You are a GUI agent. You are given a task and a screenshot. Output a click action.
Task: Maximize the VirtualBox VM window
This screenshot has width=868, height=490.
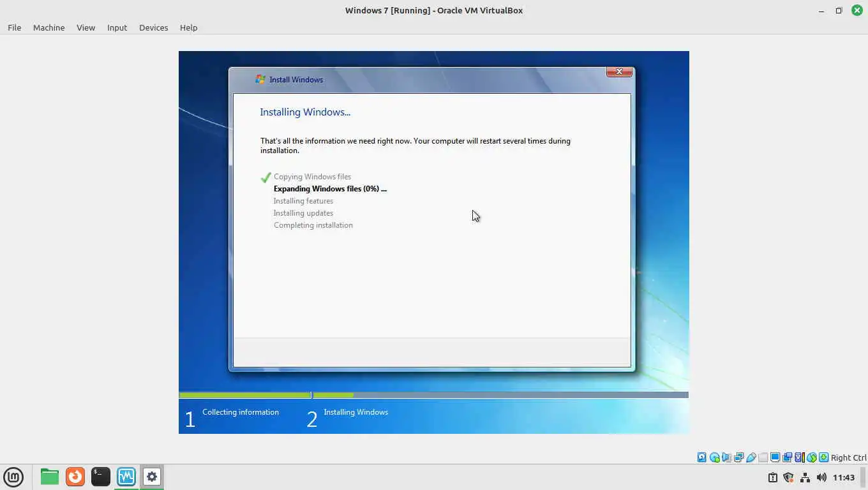pos(839,10)
